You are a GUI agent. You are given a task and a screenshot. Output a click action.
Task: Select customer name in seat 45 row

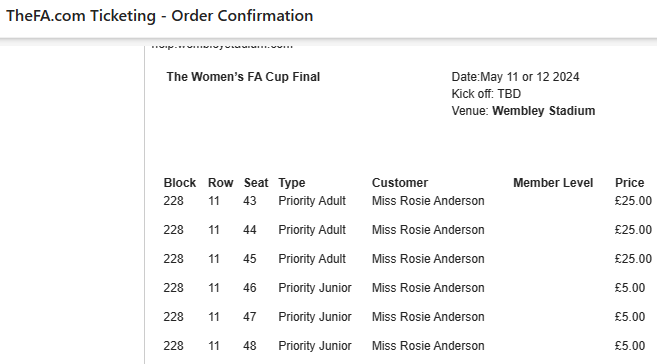click(x=428, y=259)
